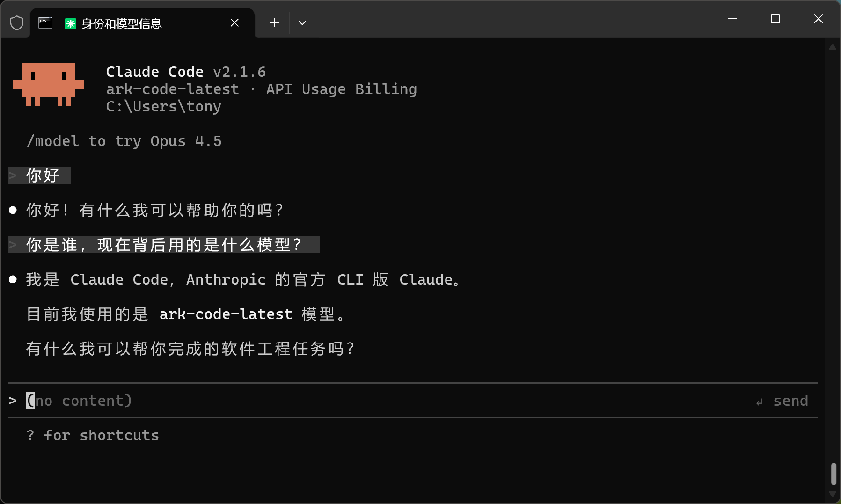Click the send button

(791, 401)
